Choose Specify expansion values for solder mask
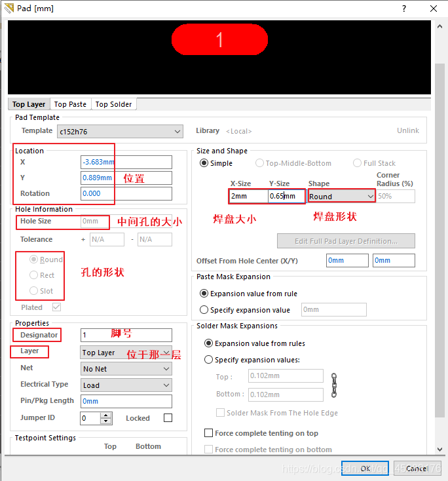448x481 pixels. 209,360
